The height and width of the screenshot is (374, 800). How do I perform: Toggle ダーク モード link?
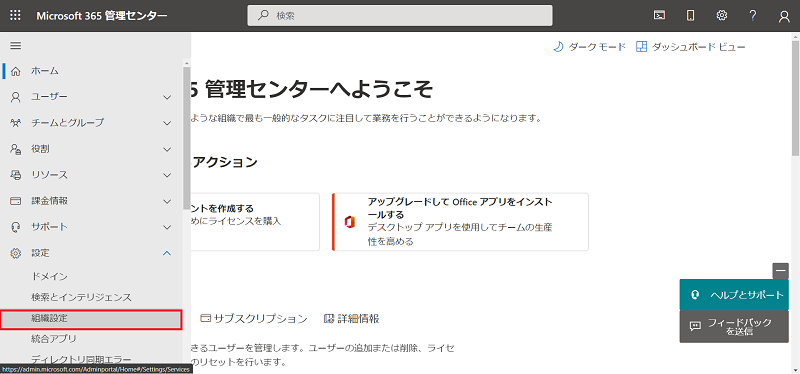pos(589,47)
